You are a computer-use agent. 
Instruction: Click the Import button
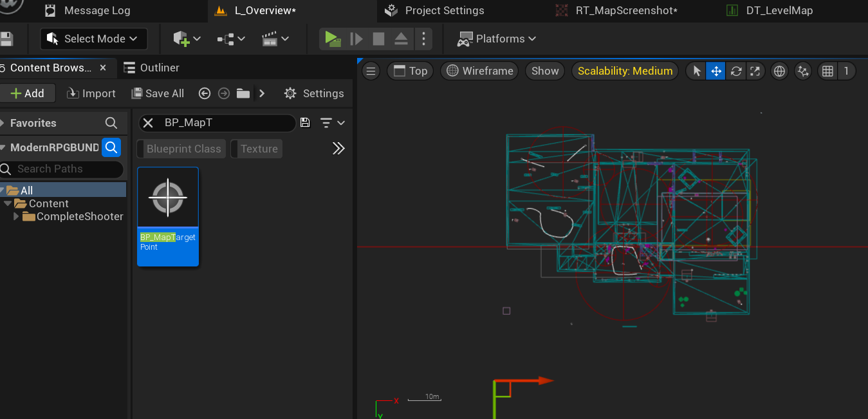point(91,93)
